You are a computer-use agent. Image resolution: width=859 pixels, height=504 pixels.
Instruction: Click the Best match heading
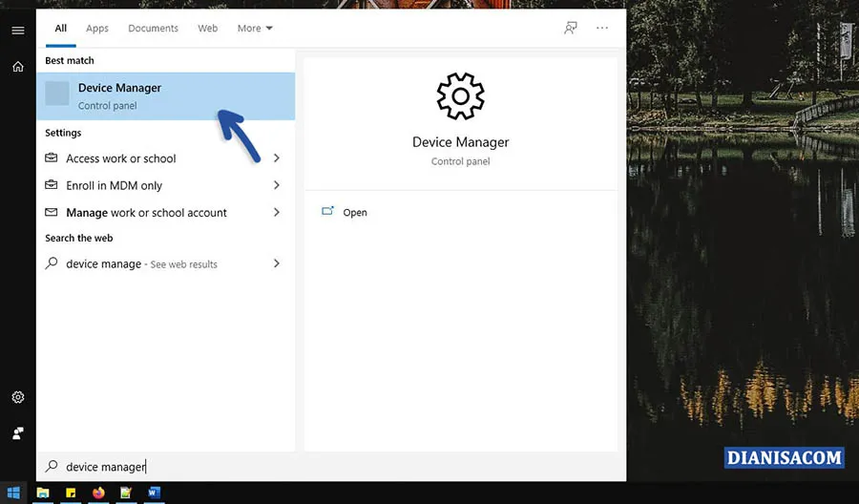(70, 60)
